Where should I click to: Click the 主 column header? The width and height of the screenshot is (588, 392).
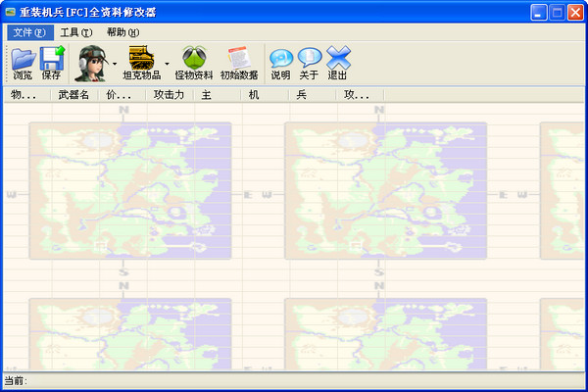218,95
